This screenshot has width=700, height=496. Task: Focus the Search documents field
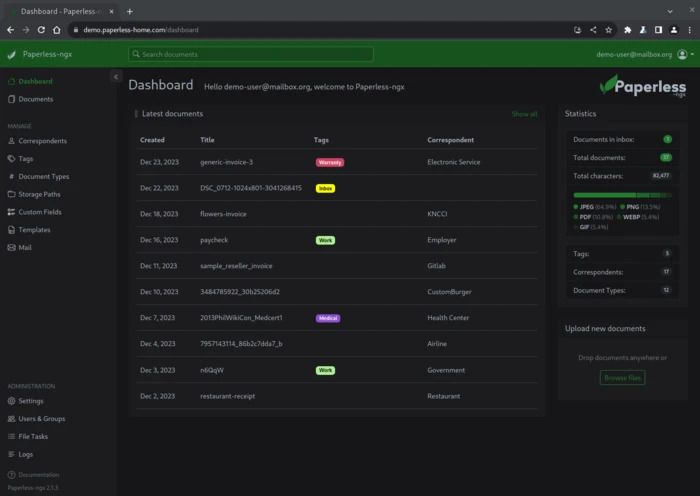coord(251,54)
